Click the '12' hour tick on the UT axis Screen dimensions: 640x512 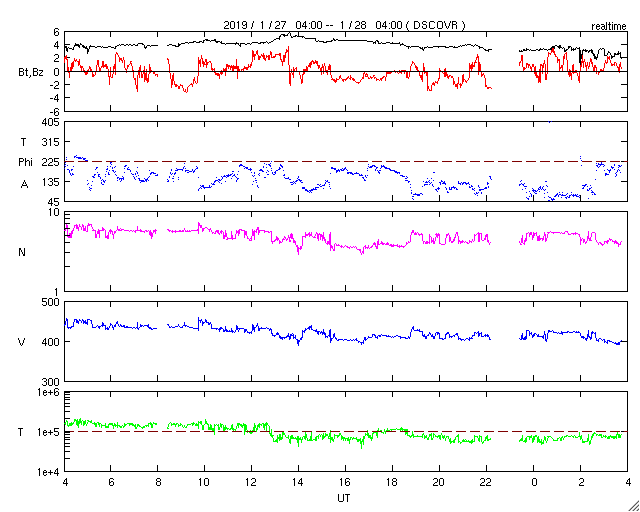point(251,482)
